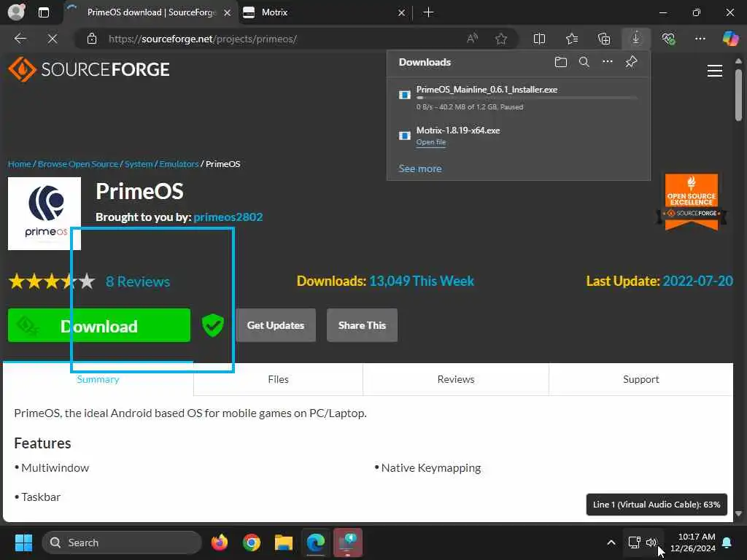747x560 pixels.
Task: Open the primeos2802 author link
Action: tap(228, 217)
